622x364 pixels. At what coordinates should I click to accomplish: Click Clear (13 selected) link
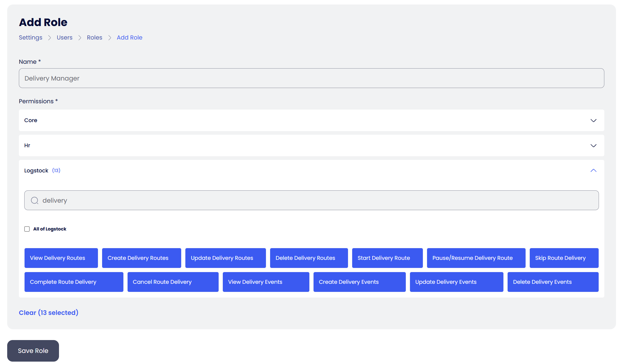[x=49, y=313]
